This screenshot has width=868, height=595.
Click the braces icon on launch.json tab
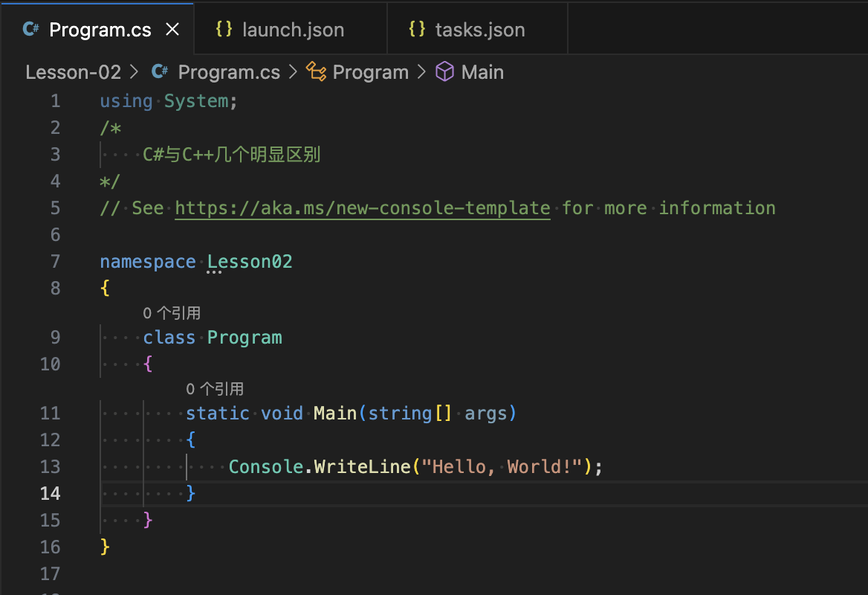click(223, 30)
